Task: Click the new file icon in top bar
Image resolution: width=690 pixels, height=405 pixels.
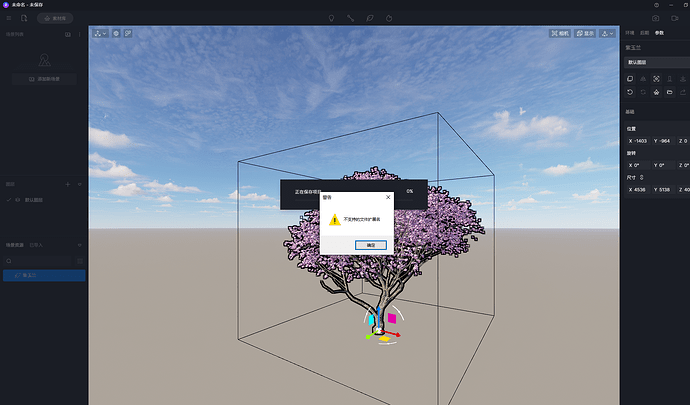Action: click(23, 18)
